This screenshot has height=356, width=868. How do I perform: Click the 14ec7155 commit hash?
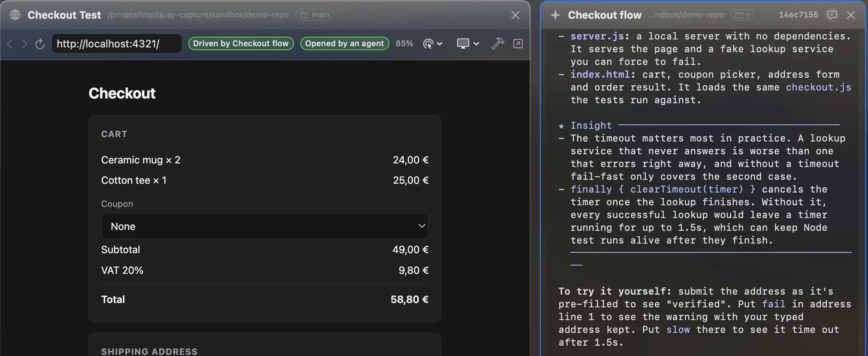pos(798,15)
